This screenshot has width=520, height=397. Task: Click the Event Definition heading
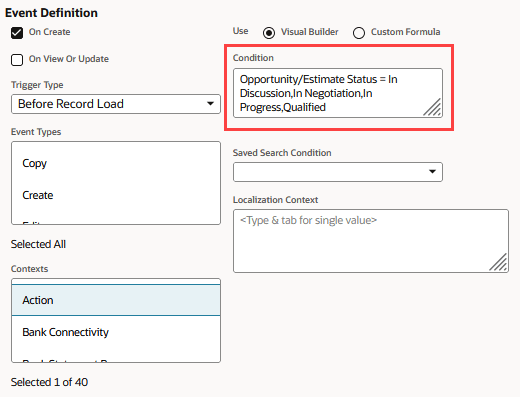point(51,13)
